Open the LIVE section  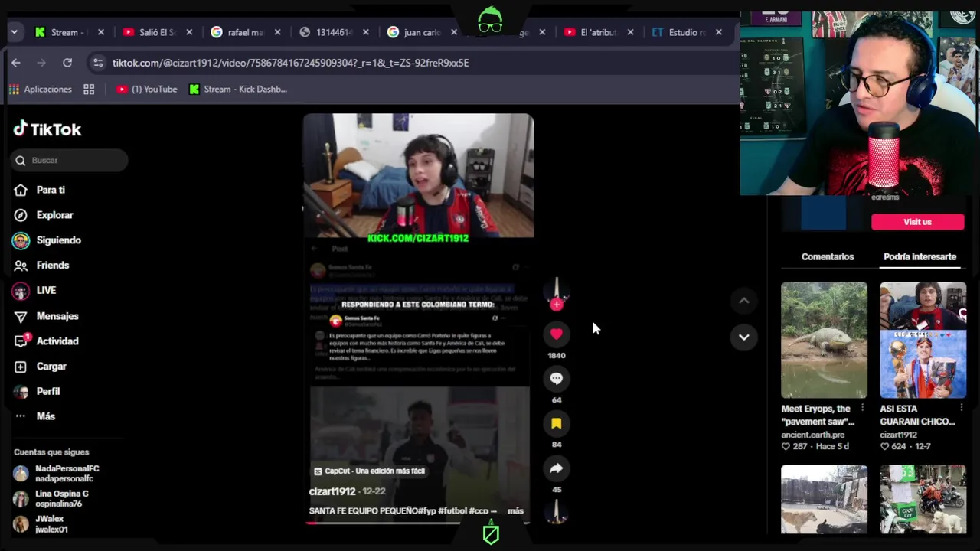click(x=35, y=291)
